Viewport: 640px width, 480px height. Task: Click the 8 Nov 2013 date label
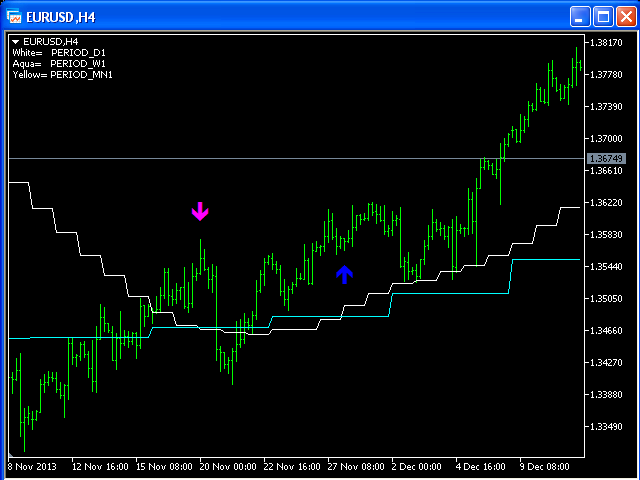pos(33,466)
